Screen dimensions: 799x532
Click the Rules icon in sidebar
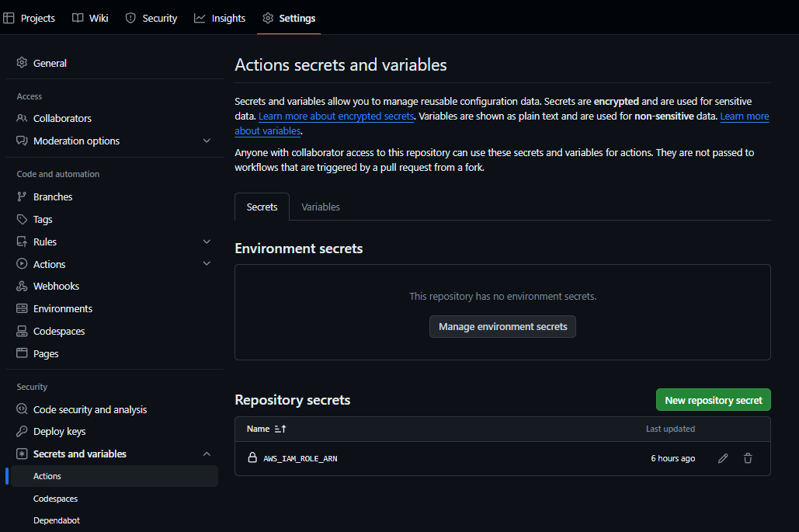tap(22, 242)
